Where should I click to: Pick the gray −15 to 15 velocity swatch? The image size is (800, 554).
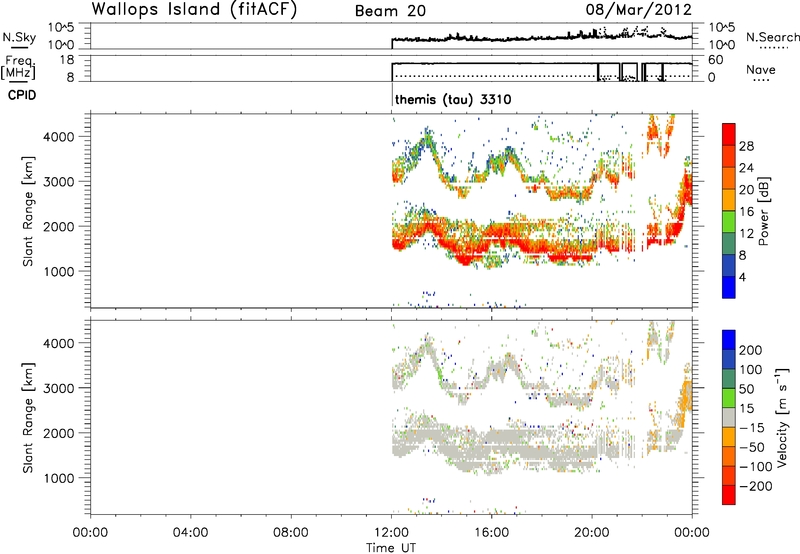[729, 417]
